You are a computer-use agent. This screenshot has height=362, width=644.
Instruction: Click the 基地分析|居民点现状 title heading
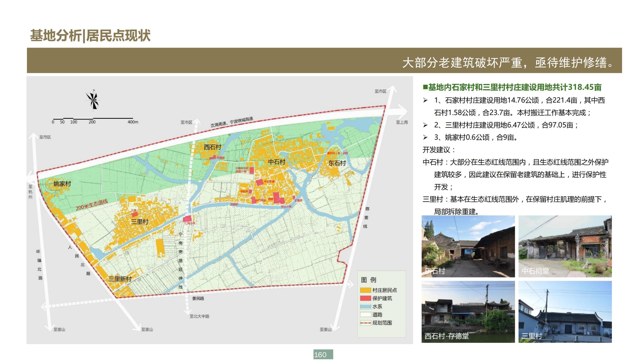click(x=90, y=35)
